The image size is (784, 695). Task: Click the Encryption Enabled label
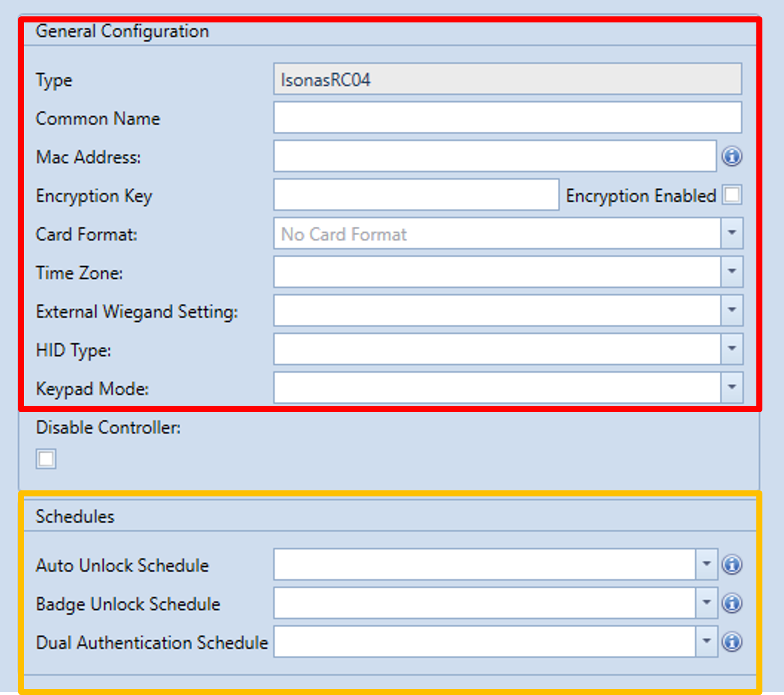641,196
